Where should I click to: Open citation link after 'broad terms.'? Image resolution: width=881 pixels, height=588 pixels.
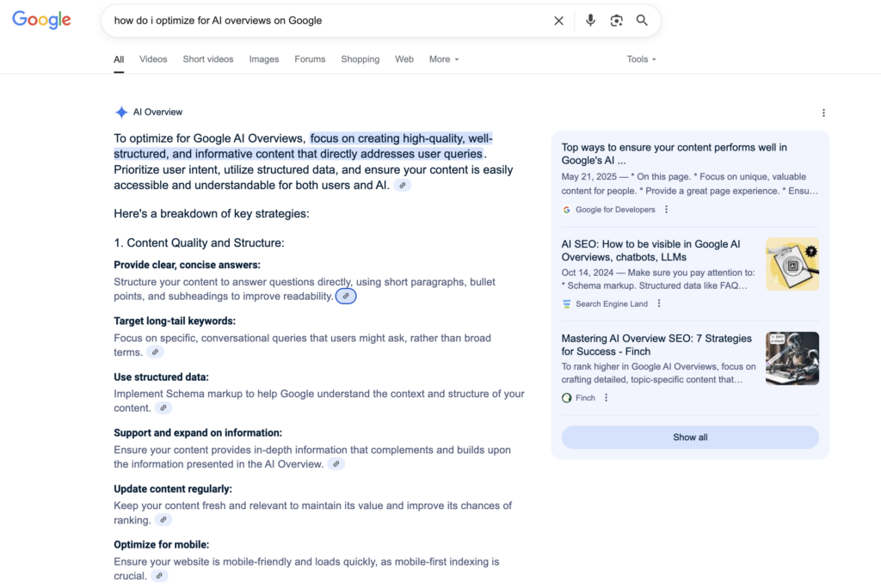[x=155, y=352]
